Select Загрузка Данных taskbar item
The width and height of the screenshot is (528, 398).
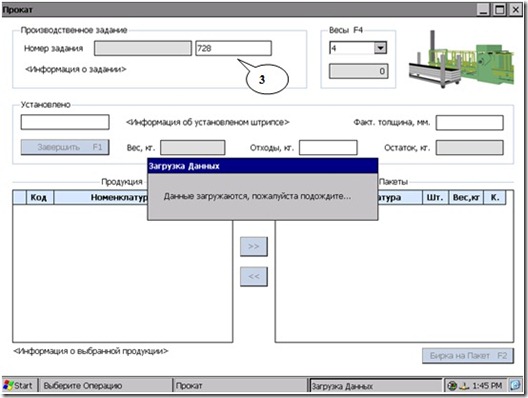coord(375,386)
